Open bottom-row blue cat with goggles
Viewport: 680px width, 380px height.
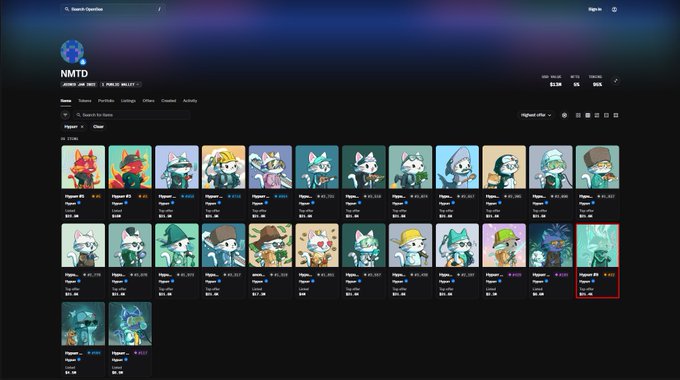[130, 324]
